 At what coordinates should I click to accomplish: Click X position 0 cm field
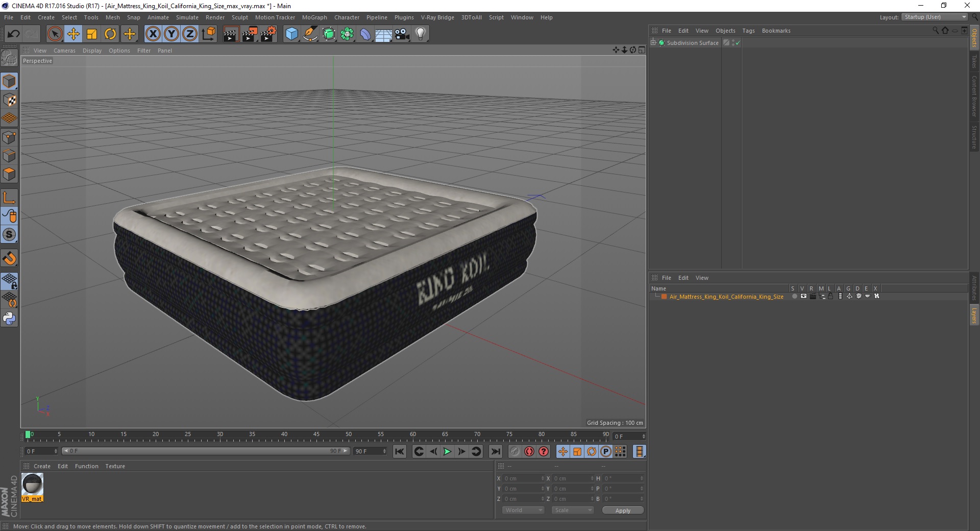coord(524,478)
